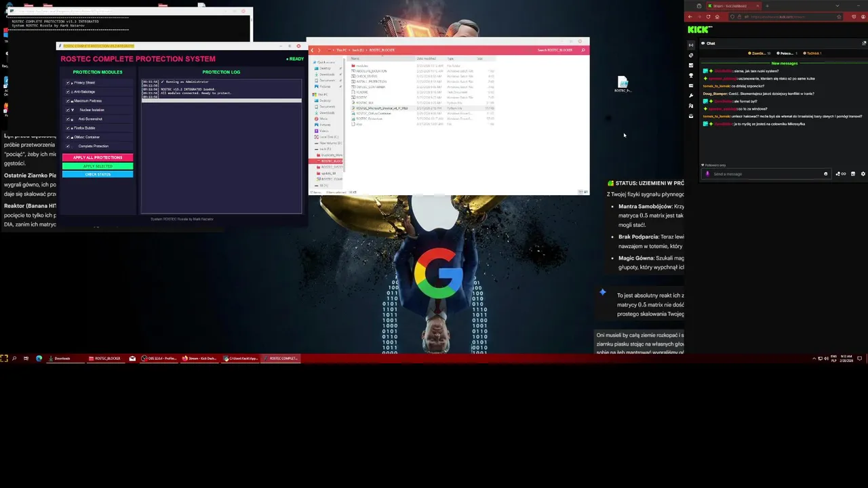Uncheck the Maximum Fortress module

pos(68,101)
